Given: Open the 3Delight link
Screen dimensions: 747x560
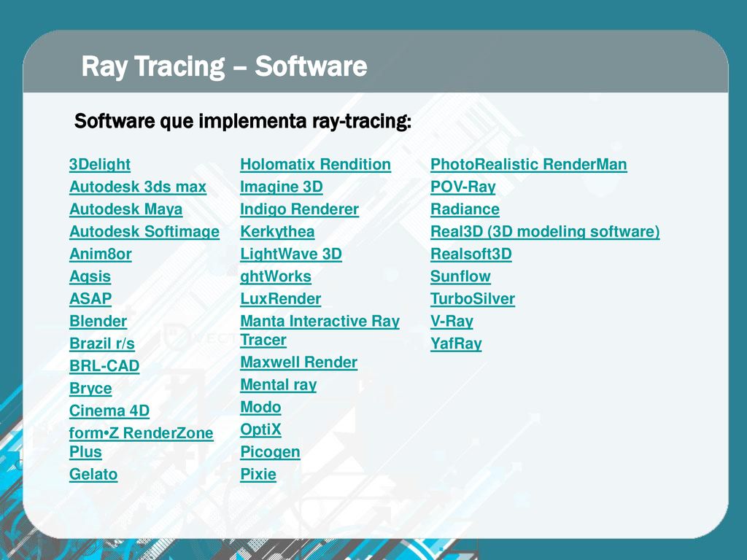Looking at the screenshot, I should coord(99,165).
